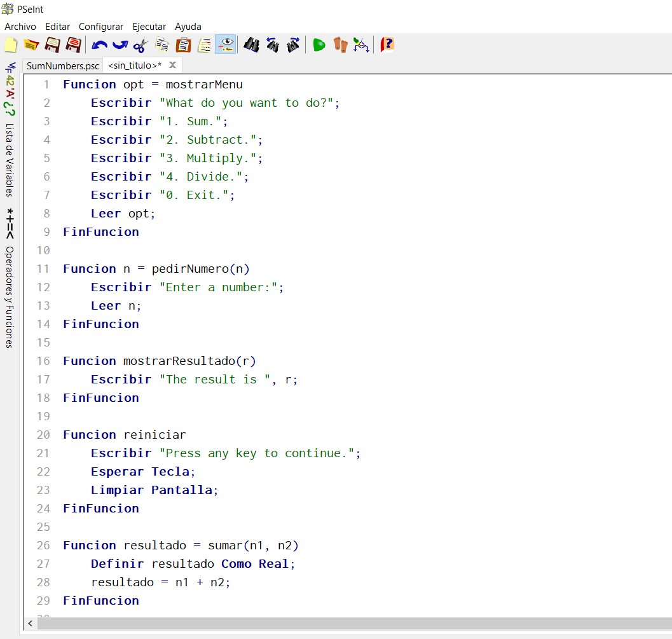Open the Editar menu

pyautogui.click(x=57, y=27)
